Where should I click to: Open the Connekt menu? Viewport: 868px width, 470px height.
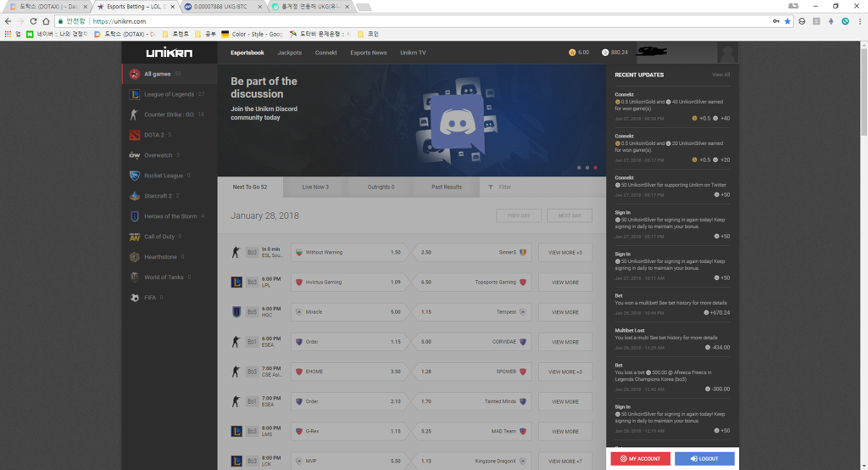326,53
